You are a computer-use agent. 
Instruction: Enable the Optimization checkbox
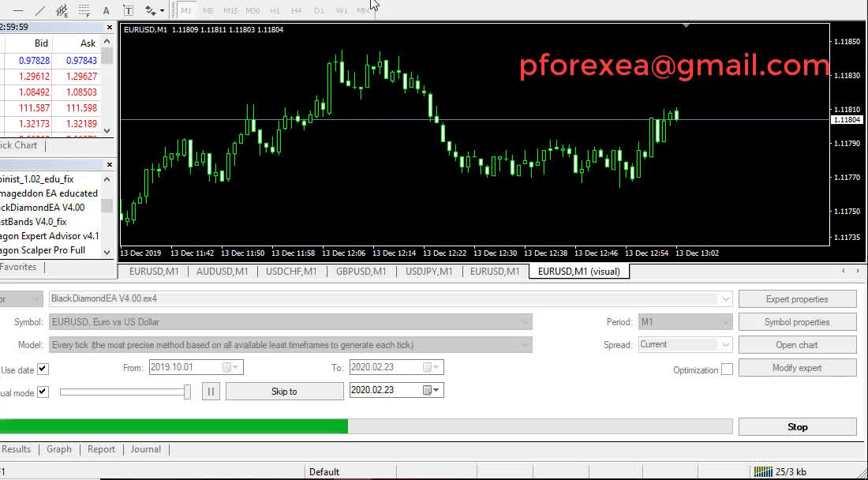coord(727,369)
